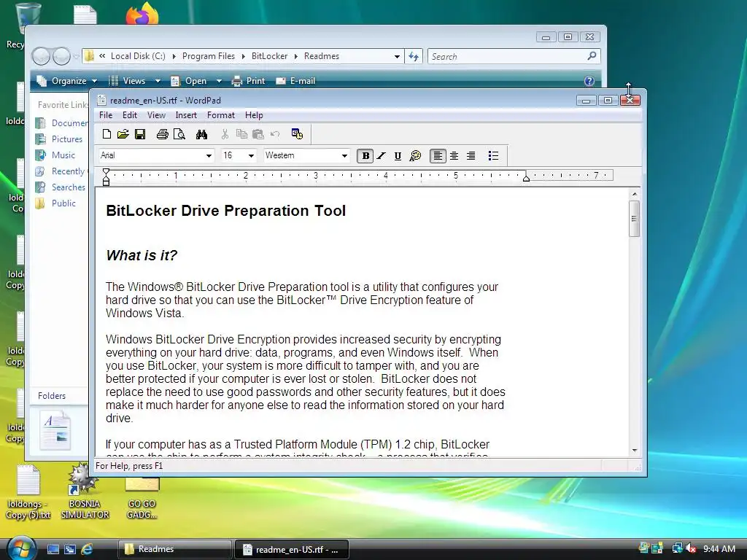Click Print button in Explorer toolbar

248,81
